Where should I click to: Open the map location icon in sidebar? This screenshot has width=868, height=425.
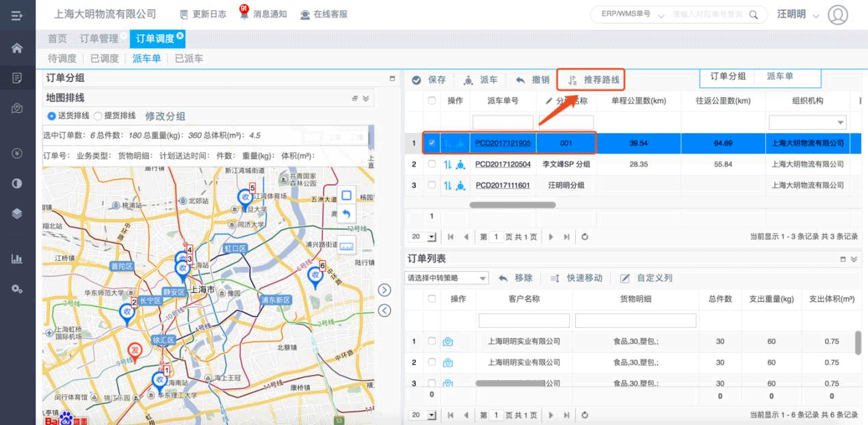click(x=17, y=109)
